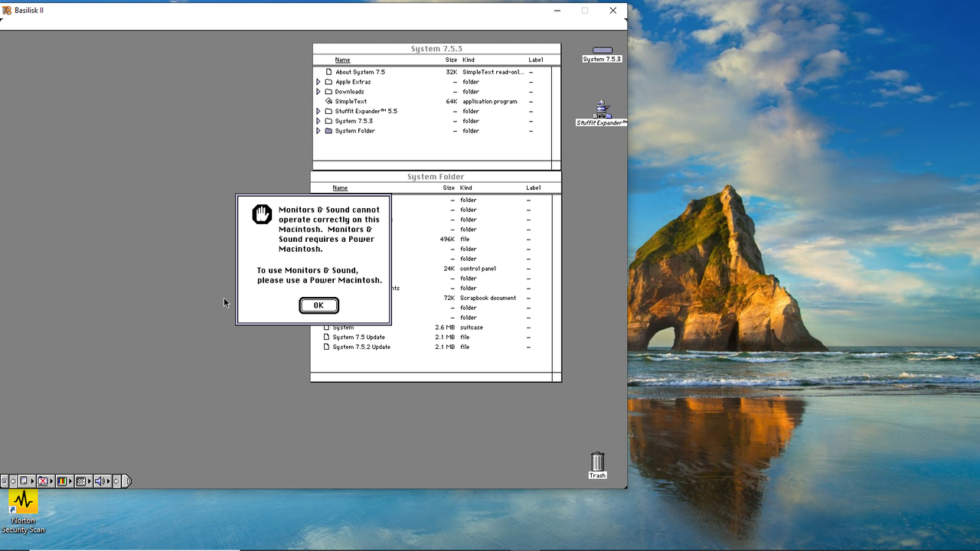
Task: Select the SimpleText application icon
Action: (328, 101)
